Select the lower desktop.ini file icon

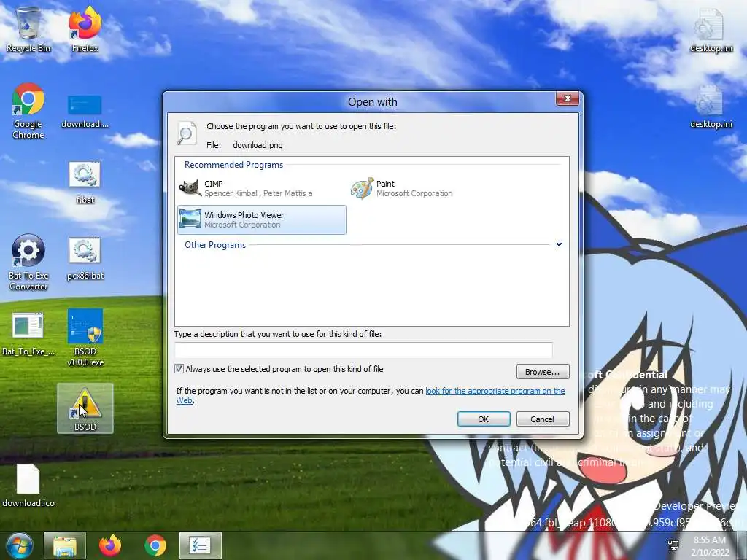coord(711,106)
